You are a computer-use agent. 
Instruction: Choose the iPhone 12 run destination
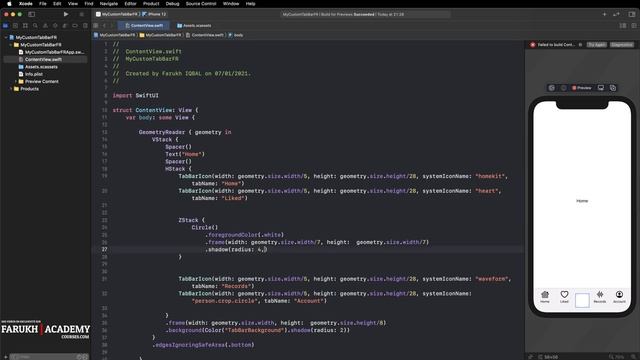pyautogui.click(x=154, y=14)
